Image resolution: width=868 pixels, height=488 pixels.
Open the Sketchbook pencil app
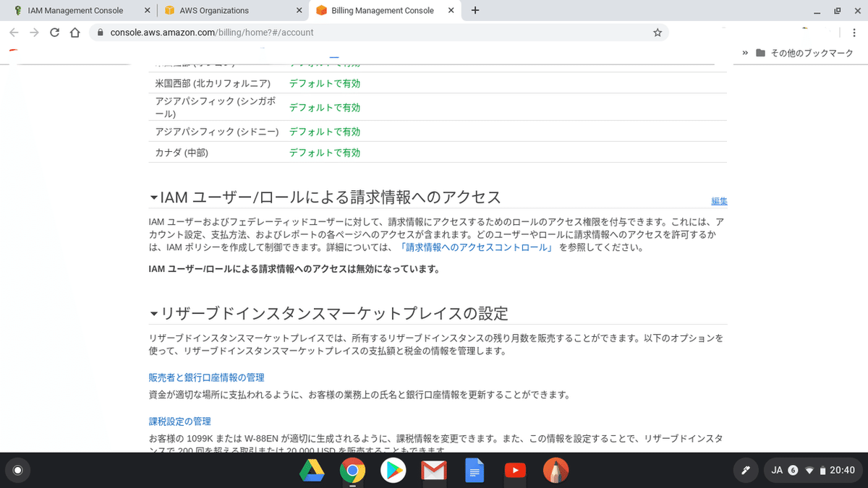tap(556, 471)
